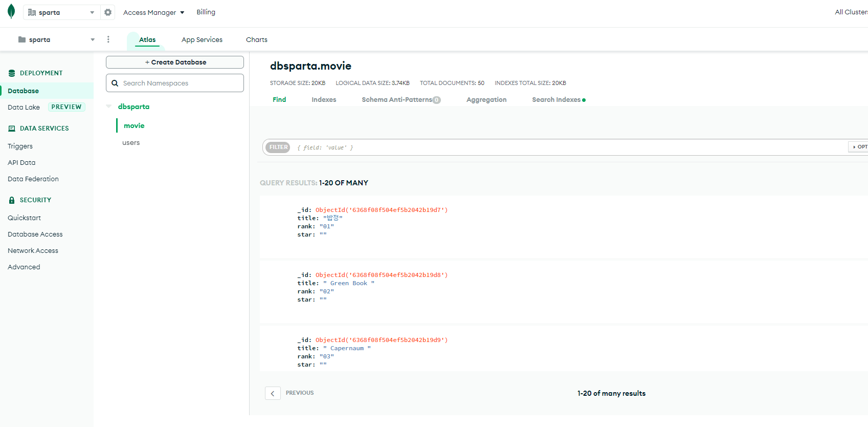This screenshot has width=868, height=427.
Task: Expand the Access Manager menu
Action: click(153, 12)
